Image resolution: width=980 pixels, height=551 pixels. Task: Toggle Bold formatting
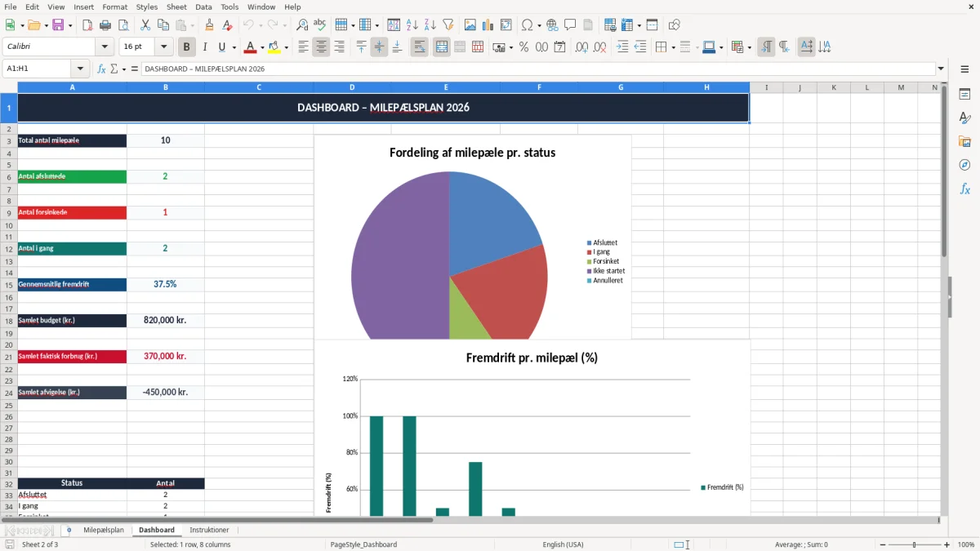pyautogui.click(x=187, y=47)
